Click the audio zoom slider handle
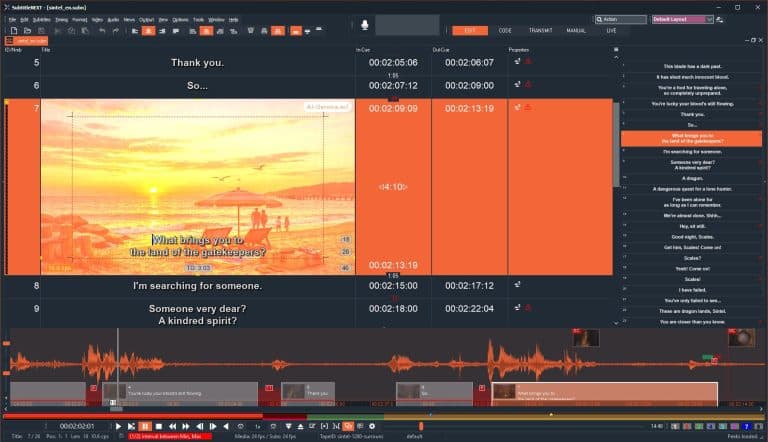 [x=420, y=426]
